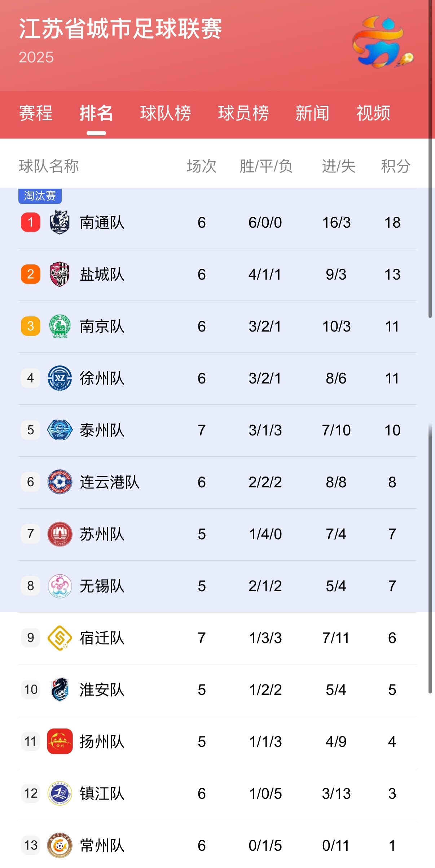Tap the Suqian yellow diamond logo
This screenshot has height=868, width=435.
(x=60, y=638)
